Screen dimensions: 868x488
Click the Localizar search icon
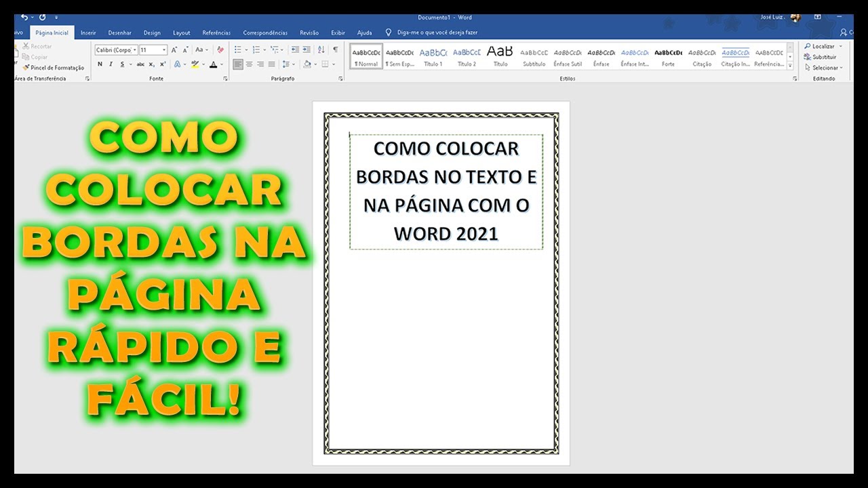tap(808, 46)
